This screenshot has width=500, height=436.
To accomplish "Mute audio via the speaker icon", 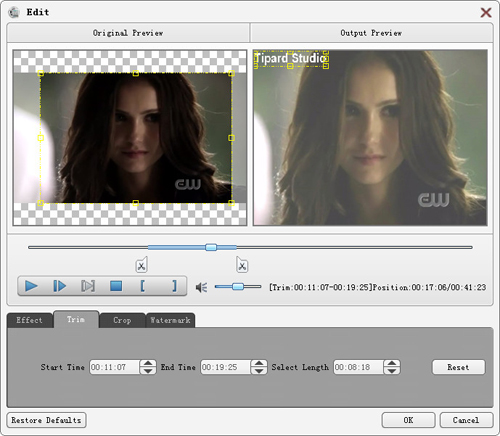I will tap(202, 287).
